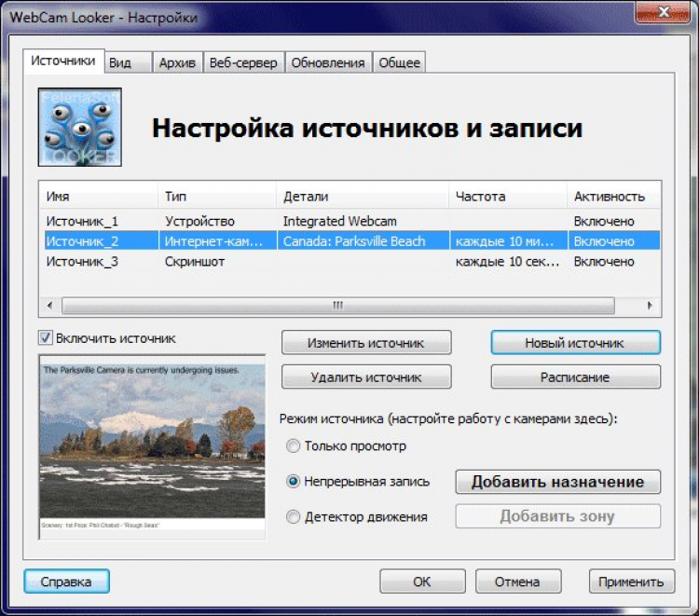Click the Добавить назначение button
Viewport: 699px width, 616px height.
(557, 482)
